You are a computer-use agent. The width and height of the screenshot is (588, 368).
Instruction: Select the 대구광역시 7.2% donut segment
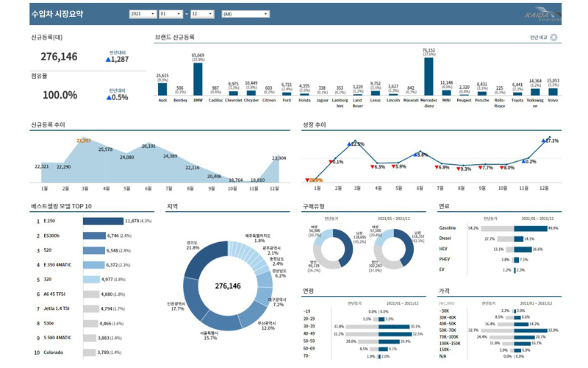(265, 297)
